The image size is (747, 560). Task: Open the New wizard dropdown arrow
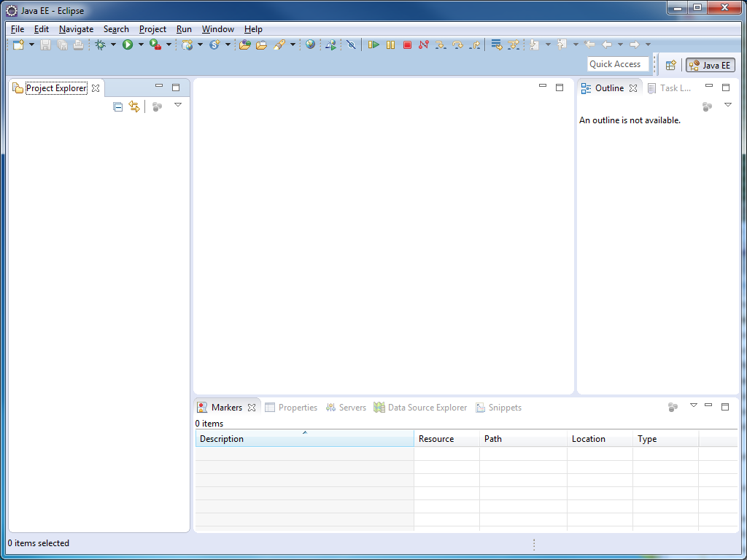30,44
